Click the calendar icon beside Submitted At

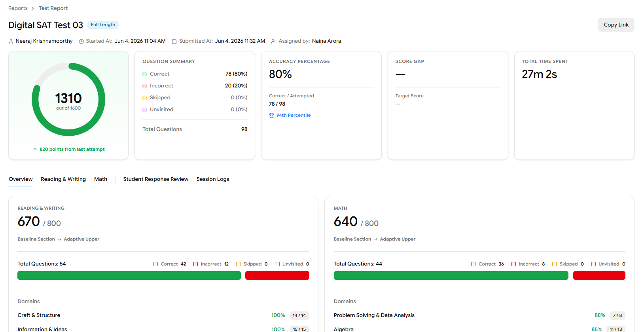tap(174, 41)
